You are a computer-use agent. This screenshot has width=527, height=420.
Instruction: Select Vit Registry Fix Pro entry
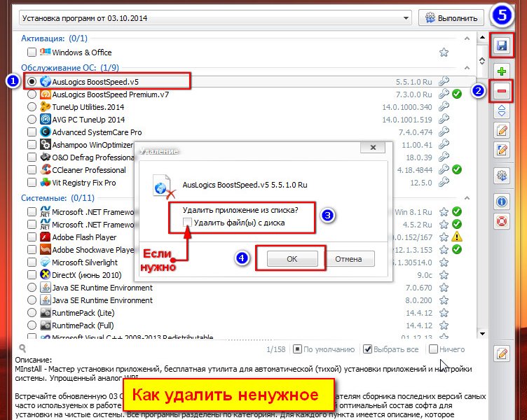click(84, 183)
